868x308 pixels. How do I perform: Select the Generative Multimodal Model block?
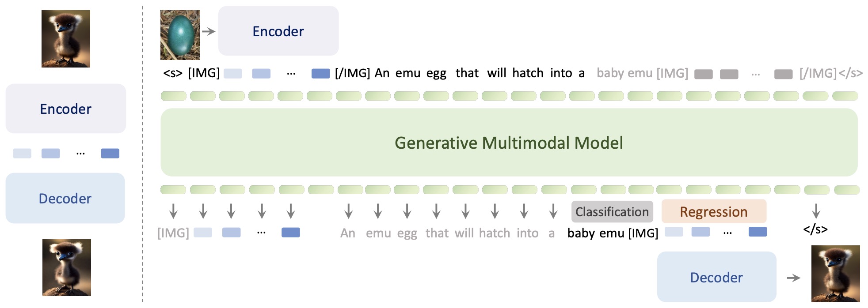click(509, 143)
